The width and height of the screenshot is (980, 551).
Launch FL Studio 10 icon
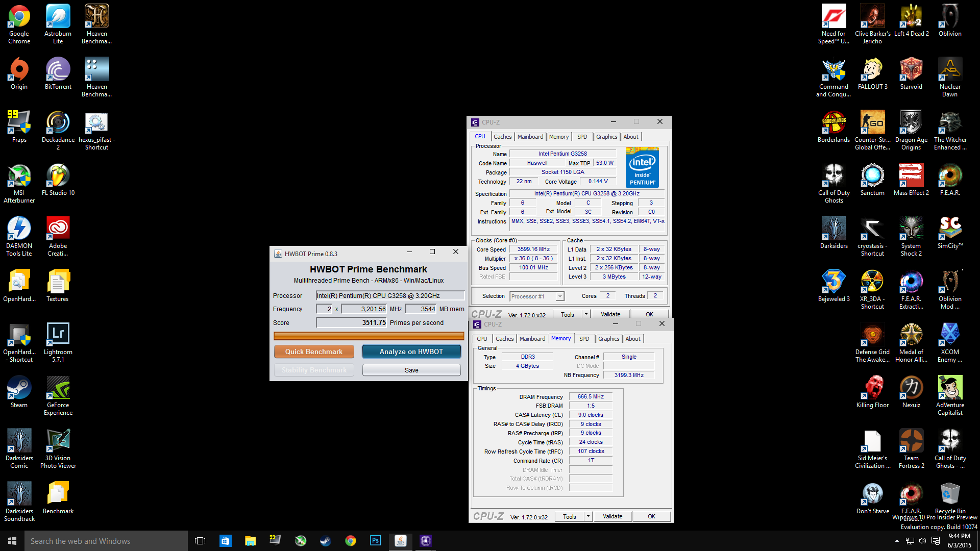[58, 180]
